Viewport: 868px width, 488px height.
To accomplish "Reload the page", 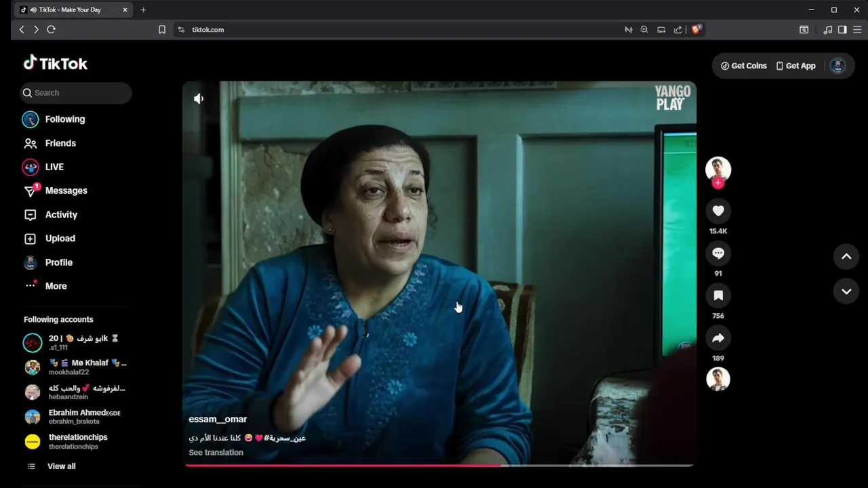I will pos(51,30).
